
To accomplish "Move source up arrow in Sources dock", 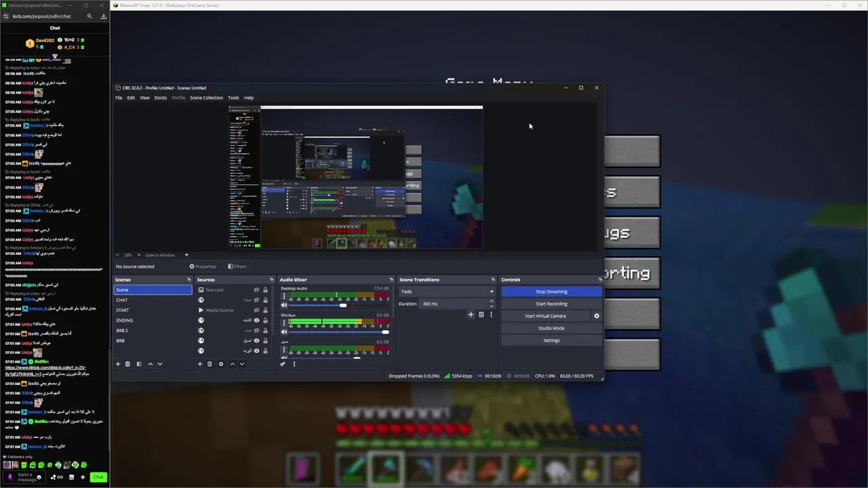I will [x=233, y=364].
